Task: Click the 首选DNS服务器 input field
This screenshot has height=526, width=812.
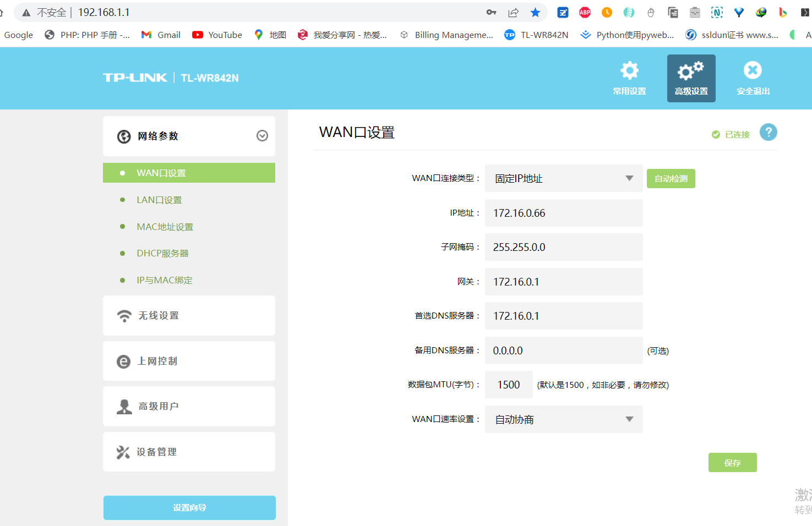Action: pyautogui.click(x=564, y=316)
